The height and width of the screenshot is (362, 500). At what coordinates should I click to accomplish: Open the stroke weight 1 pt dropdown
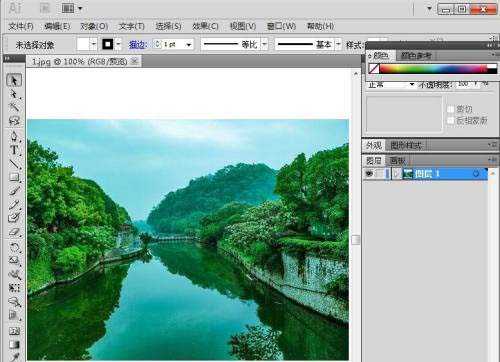tap(189, 44)
